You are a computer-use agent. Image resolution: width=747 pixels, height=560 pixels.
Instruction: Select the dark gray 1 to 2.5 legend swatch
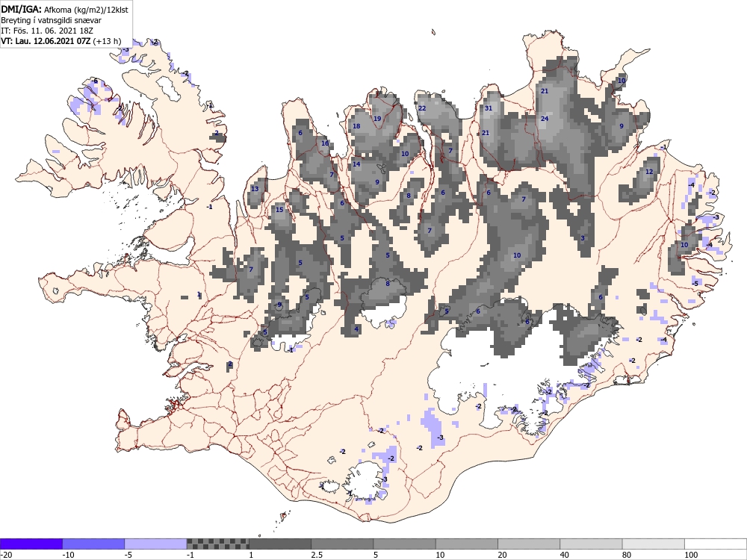pyautogui.click(x=280, y=544)
